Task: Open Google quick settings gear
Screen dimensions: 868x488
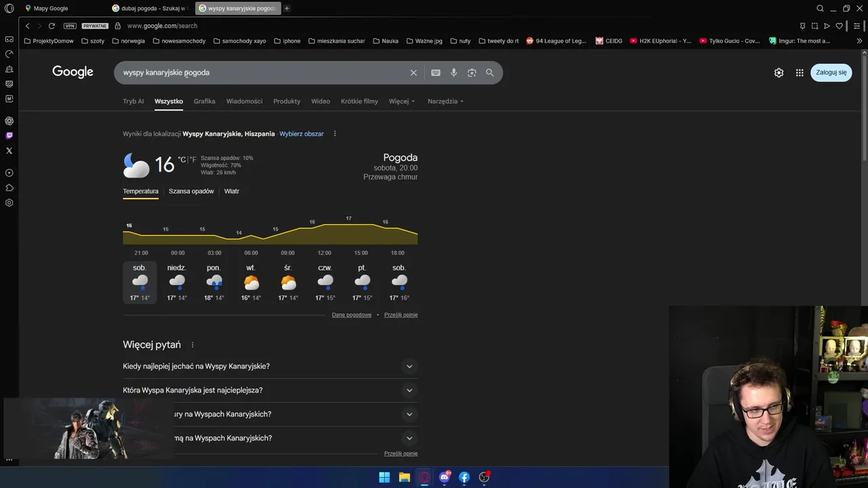Action: click(x=779, y=73)
